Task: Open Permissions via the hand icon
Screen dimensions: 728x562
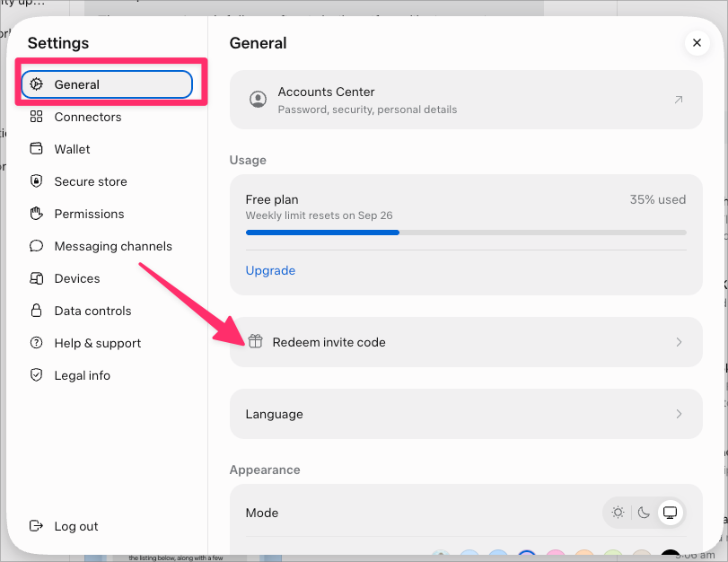Action: [36, 214]
